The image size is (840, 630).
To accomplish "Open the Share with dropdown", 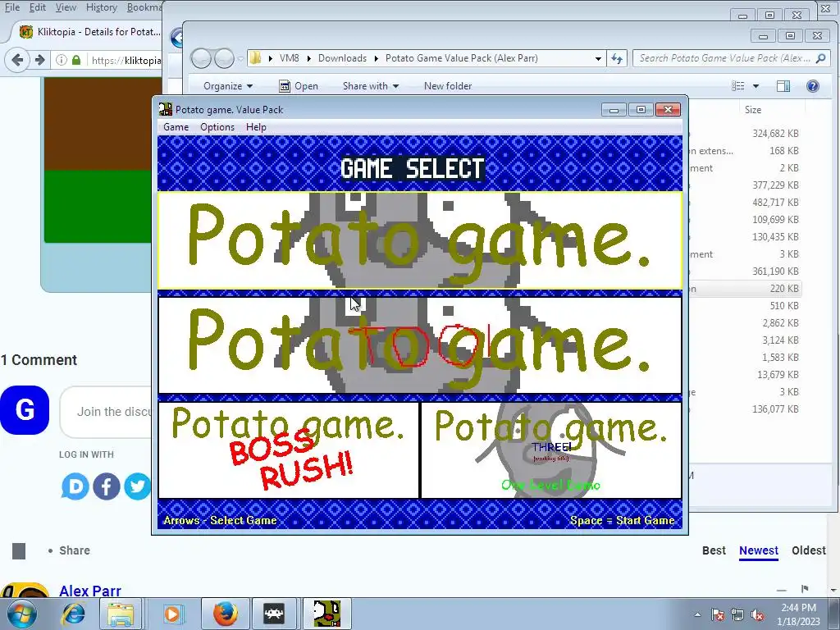I will (x=370, y=85).
